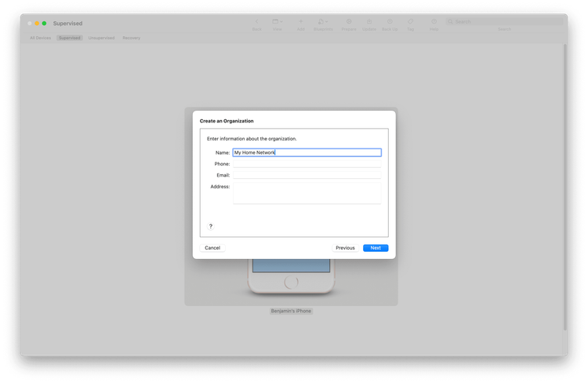
Task: Click the Prepare toolbar icon
Action: click(x=349, y=23)
